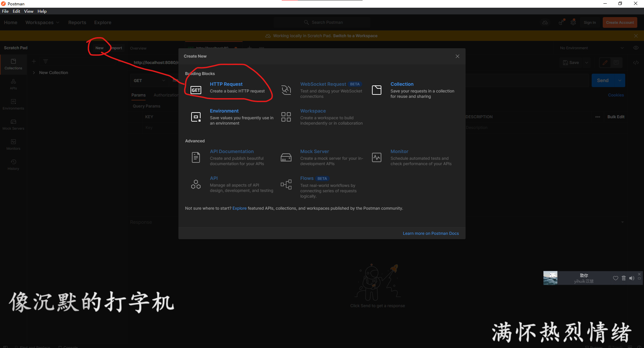Open the GET method dropdown
The width and height of the screenshot is (644, 348).
(x=150, y=81)
